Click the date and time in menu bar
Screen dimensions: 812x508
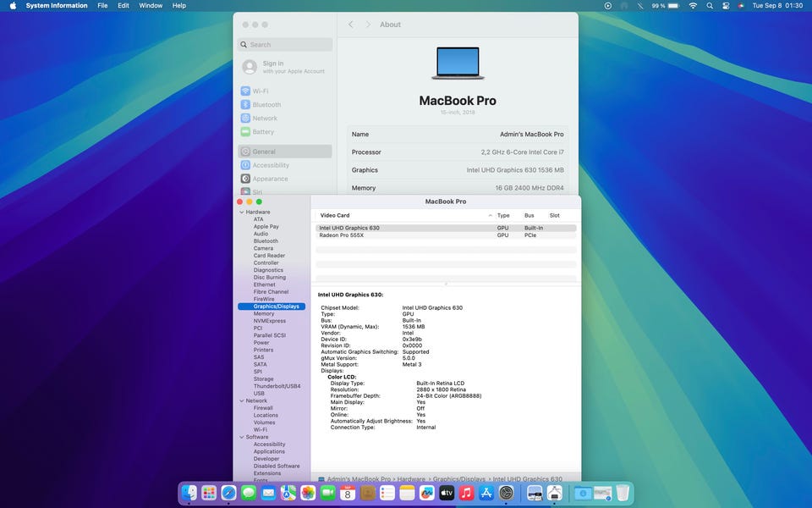[x=777, y=6]
